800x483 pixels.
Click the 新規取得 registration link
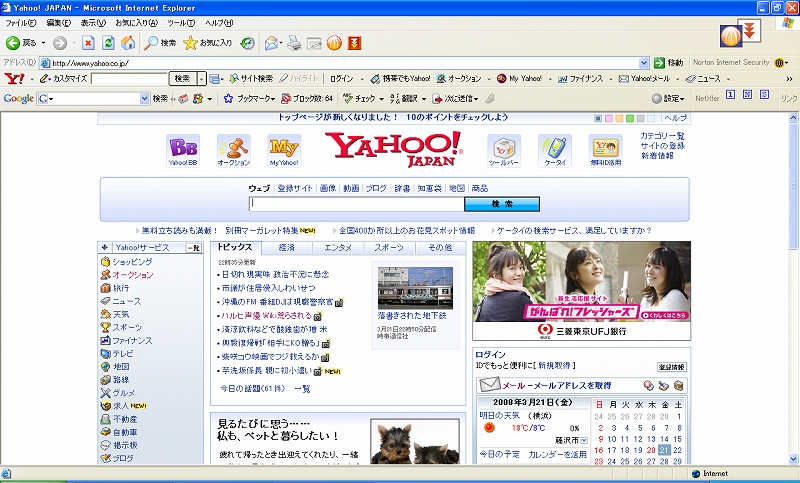554,365
